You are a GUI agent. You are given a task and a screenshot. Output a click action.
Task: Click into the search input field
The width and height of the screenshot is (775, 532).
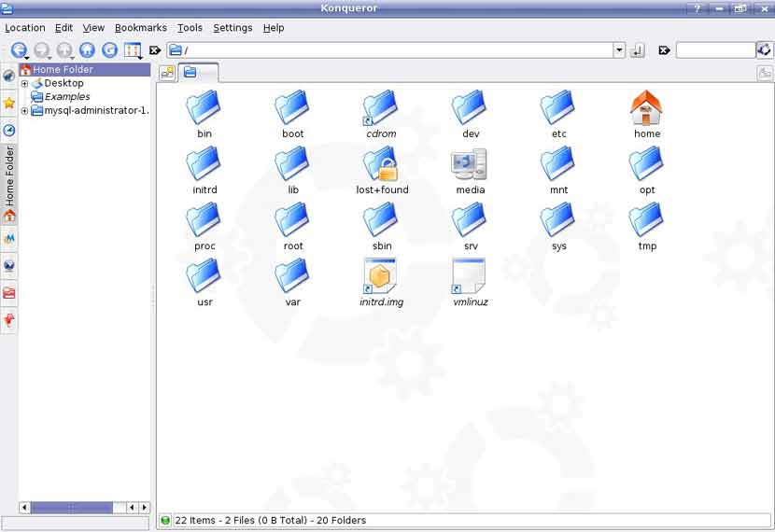[715, 50]
